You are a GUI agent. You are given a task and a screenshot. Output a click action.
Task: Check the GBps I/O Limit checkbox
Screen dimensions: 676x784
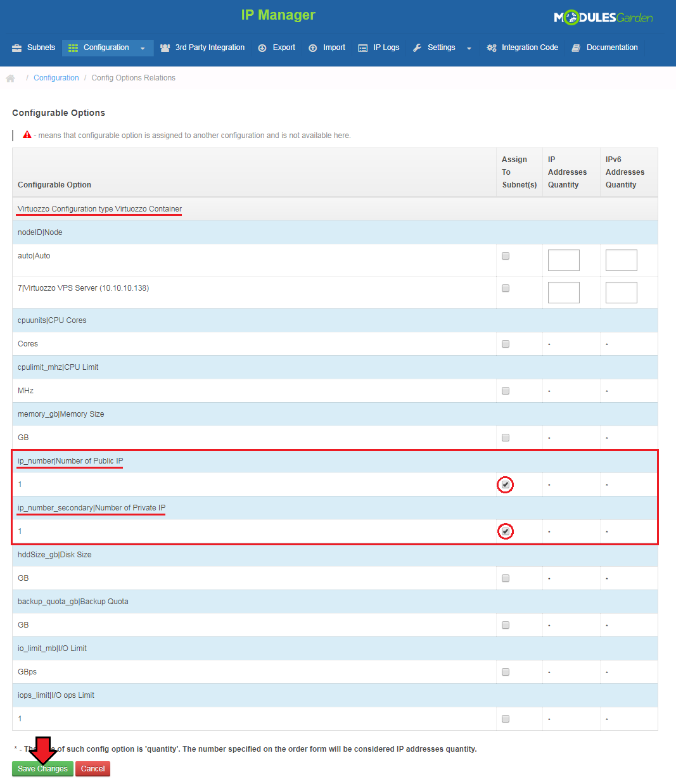click(506, 672)
